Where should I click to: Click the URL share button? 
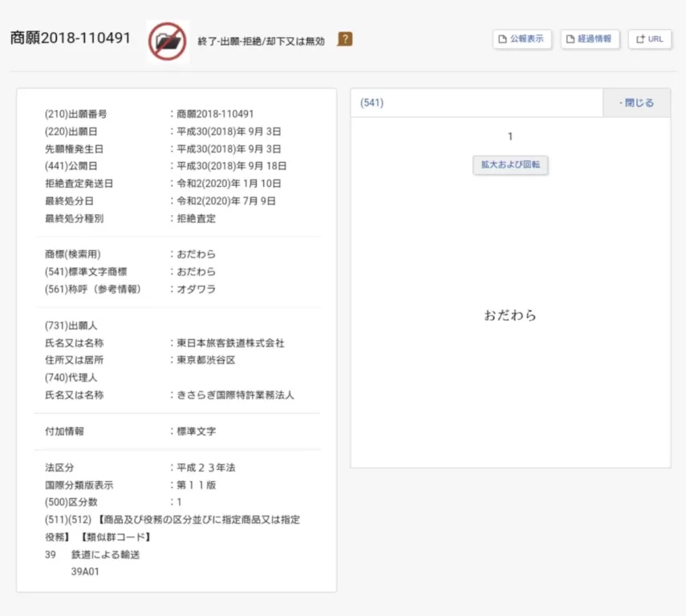coord(649,39)
